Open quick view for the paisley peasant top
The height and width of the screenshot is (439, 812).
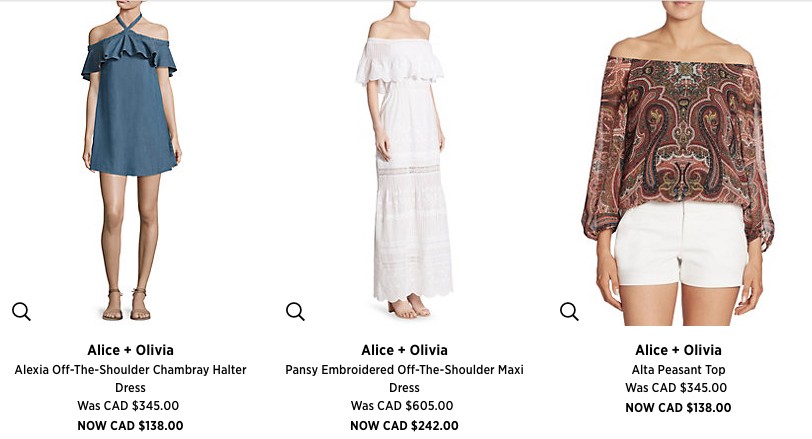569,312
